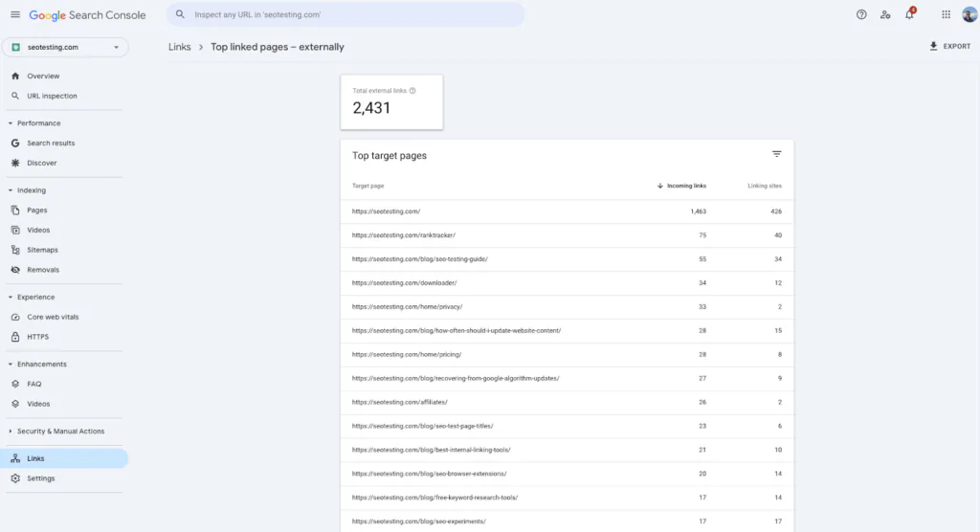Viewport: 980px width, 532px height.
Task: Open the ranktracker target page row
Action: [567, 235]
